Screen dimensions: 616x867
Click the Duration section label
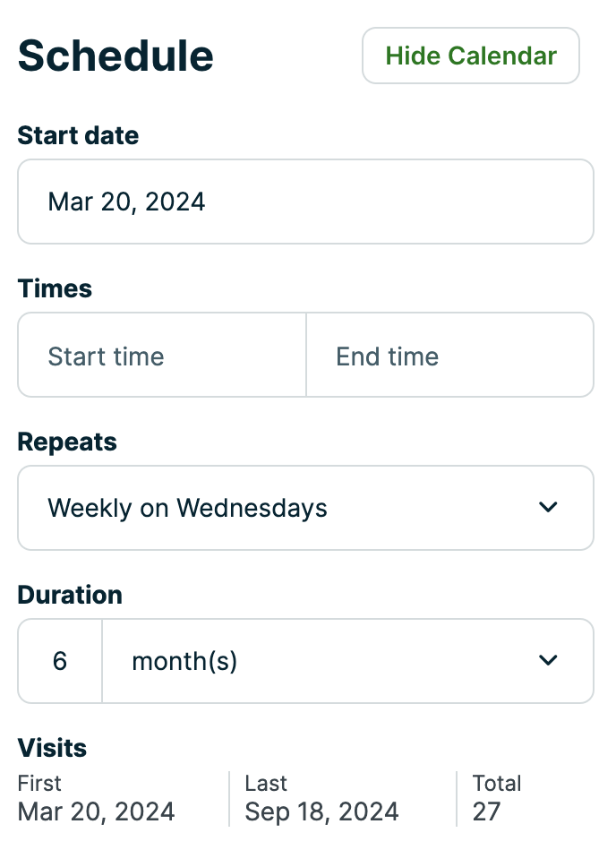70,594
